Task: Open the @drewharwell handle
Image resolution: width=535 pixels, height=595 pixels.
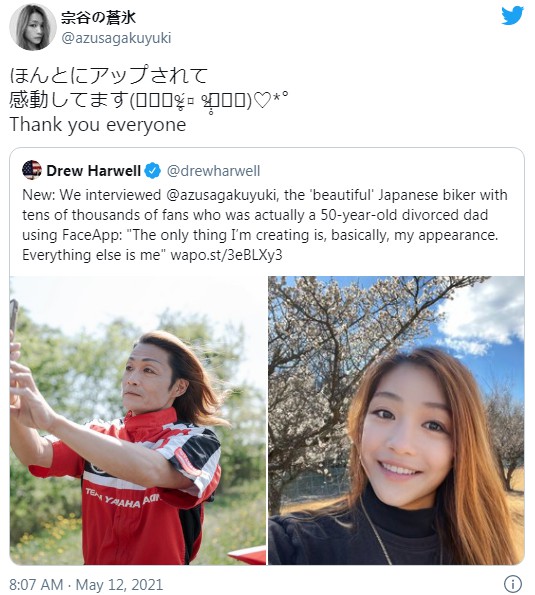Action: 214,171
